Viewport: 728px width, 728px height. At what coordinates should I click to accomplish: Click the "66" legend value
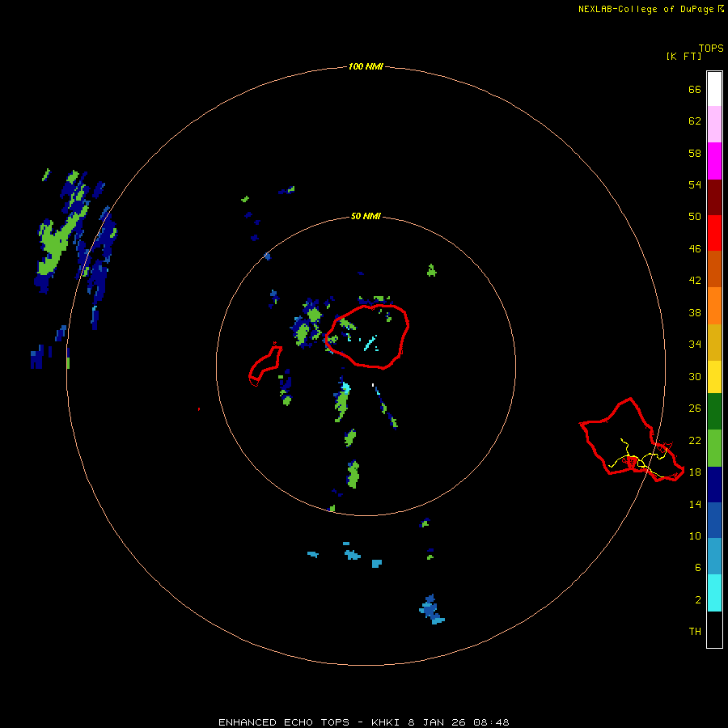pos(695,89)
